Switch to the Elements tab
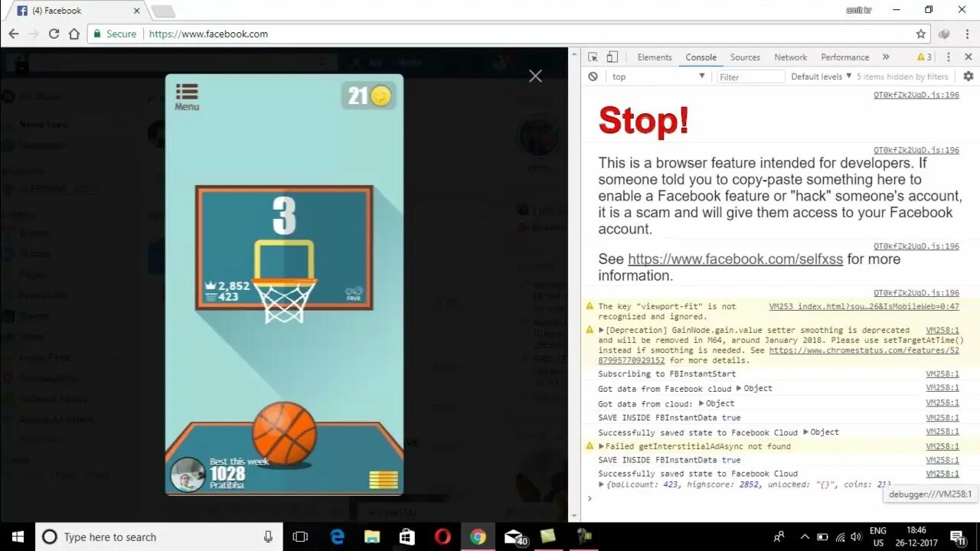The width and height of the screenshot is (980, 551). click(x=655, y=57)
